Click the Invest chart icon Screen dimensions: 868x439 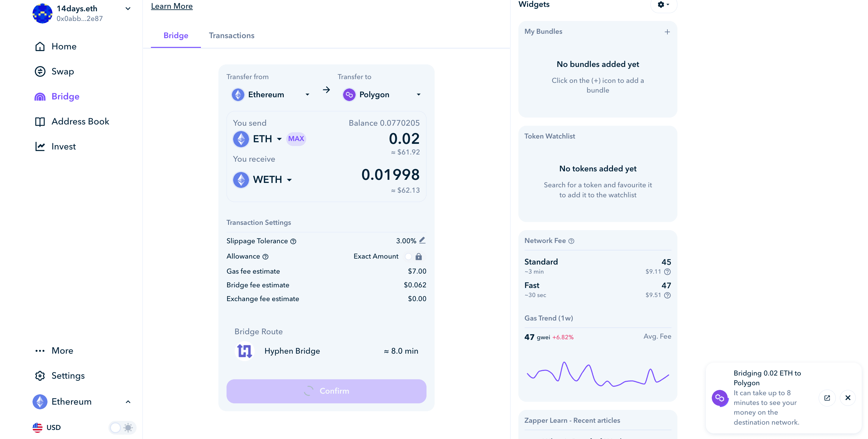click(40, 146)
